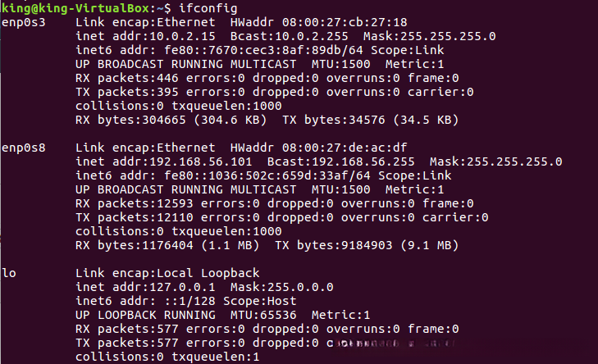This screenshot has width=598, height=364.
Task: Click the enp0s8 interface name
Action: pos(24,148)
